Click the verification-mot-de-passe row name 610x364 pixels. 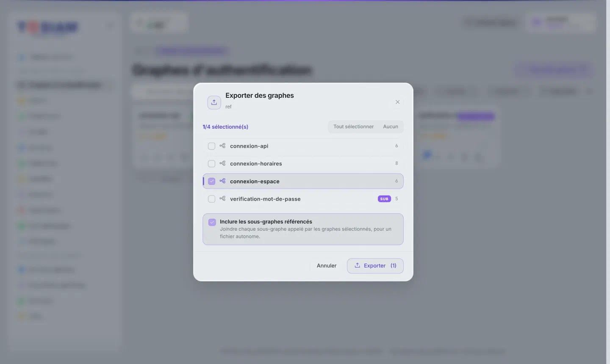pos(265,199)
